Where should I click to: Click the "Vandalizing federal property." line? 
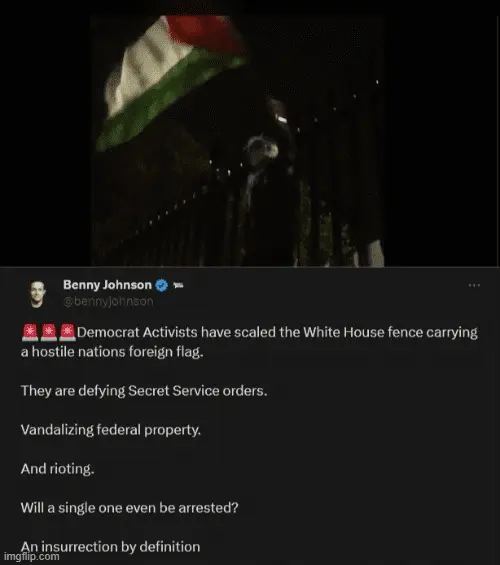[x=111, y=430]
